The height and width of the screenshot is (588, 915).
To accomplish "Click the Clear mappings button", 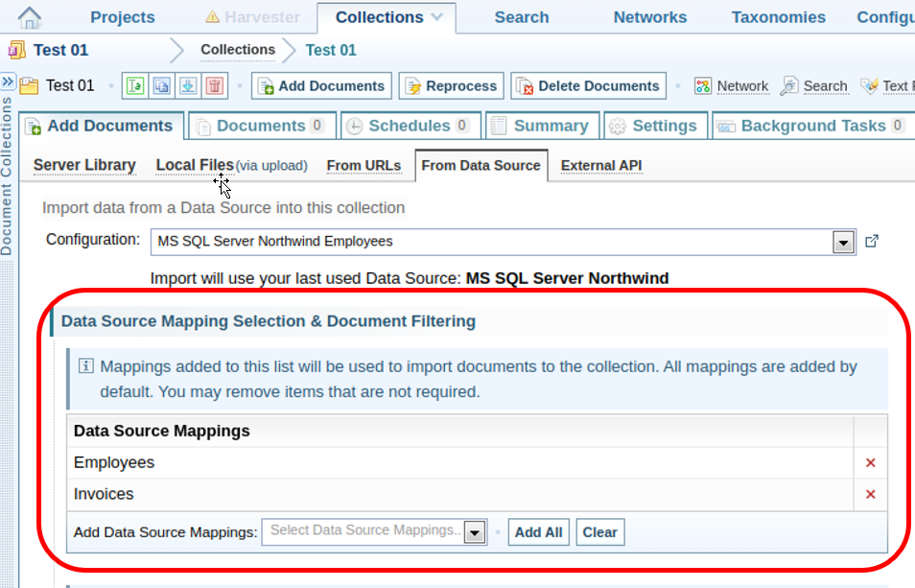I will coord(599,532).
